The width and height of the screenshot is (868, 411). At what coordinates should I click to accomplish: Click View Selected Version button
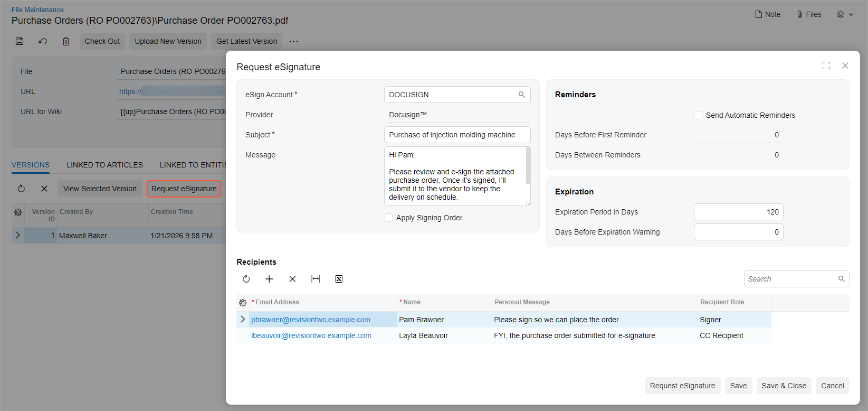(x=100, y=189)
